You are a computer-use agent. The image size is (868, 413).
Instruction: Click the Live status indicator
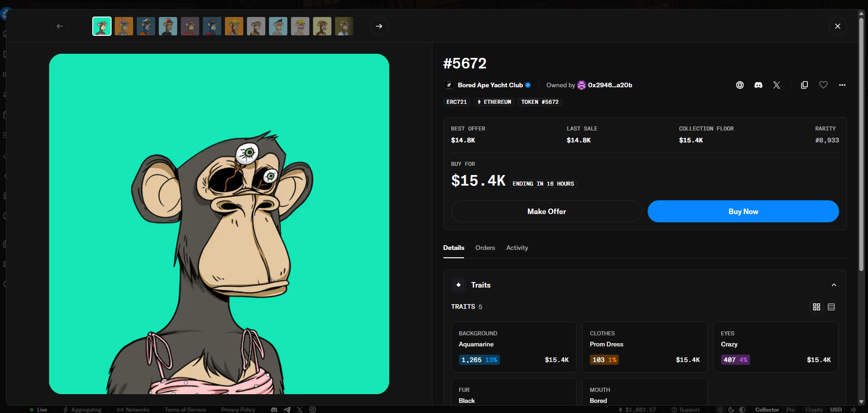(x=39, y=410)
